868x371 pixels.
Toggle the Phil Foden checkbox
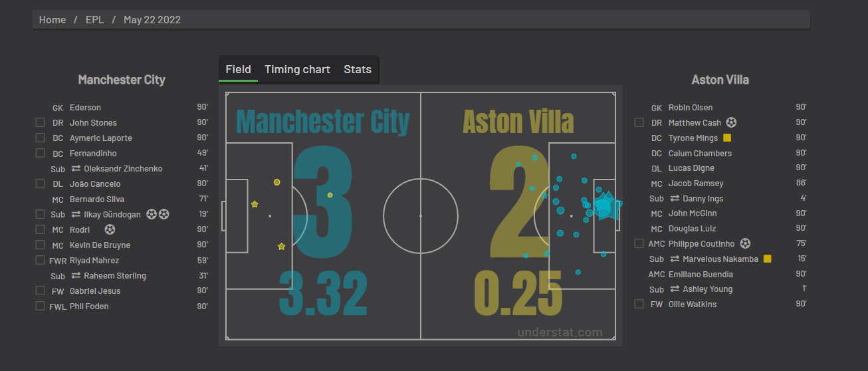point(41,307)
